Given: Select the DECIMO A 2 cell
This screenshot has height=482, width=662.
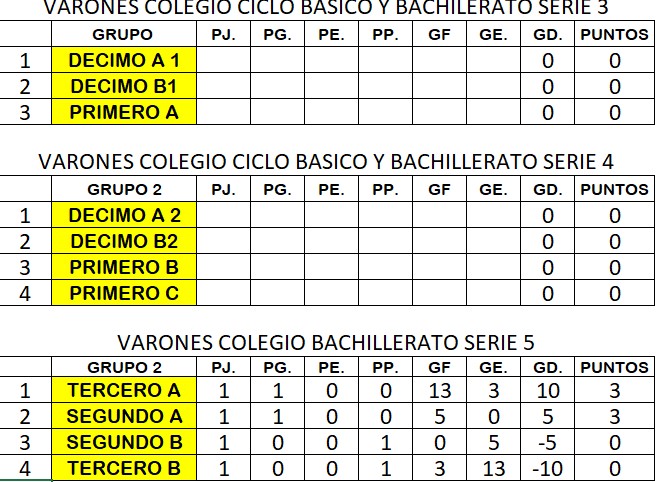Looking at the screenshot, I should 124,215.
